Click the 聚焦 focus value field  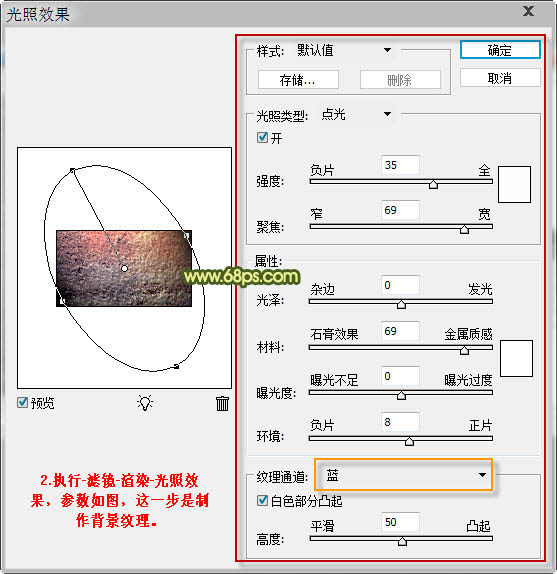pyautogui.click(x=400, y=210)
